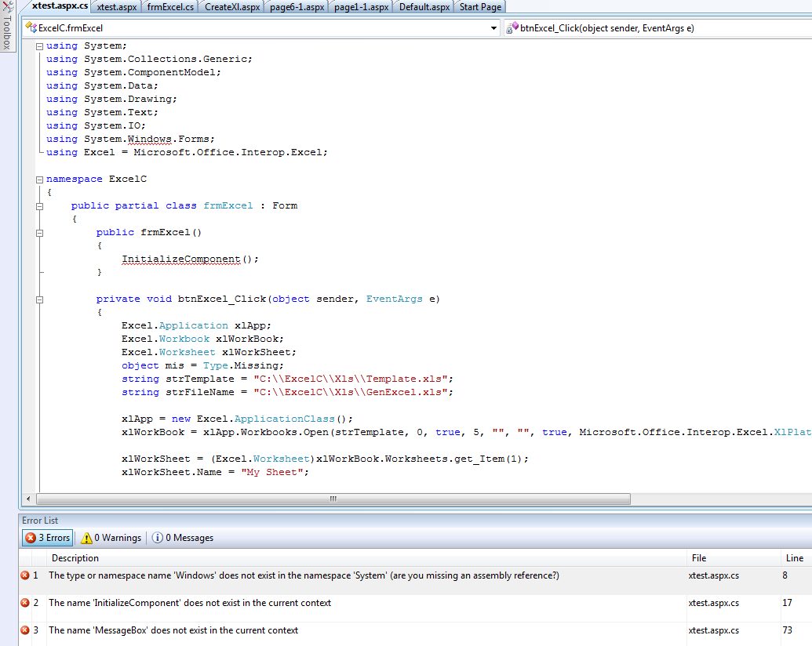Switch to the page6-1.aspx tab
This screenshot has width=812, height=646.
(x=297, y=7)
